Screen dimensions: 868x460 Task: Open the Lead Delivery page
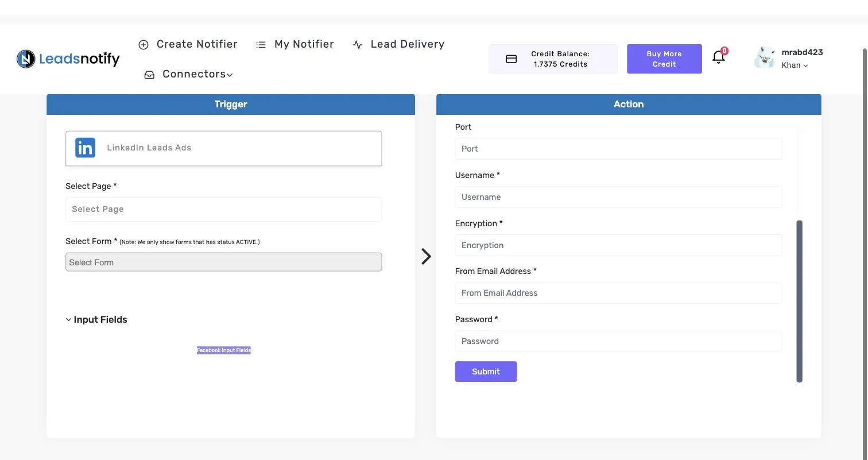click(x=398, y=44)
